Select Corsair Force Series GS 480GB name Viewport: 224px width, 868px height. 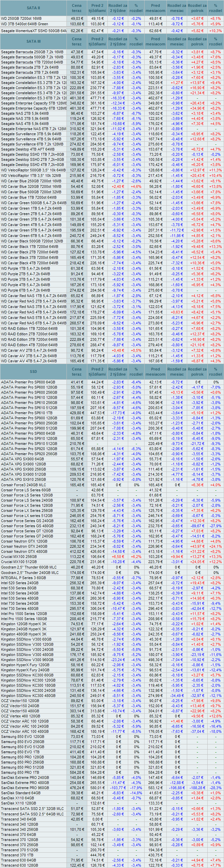(27, 526)
